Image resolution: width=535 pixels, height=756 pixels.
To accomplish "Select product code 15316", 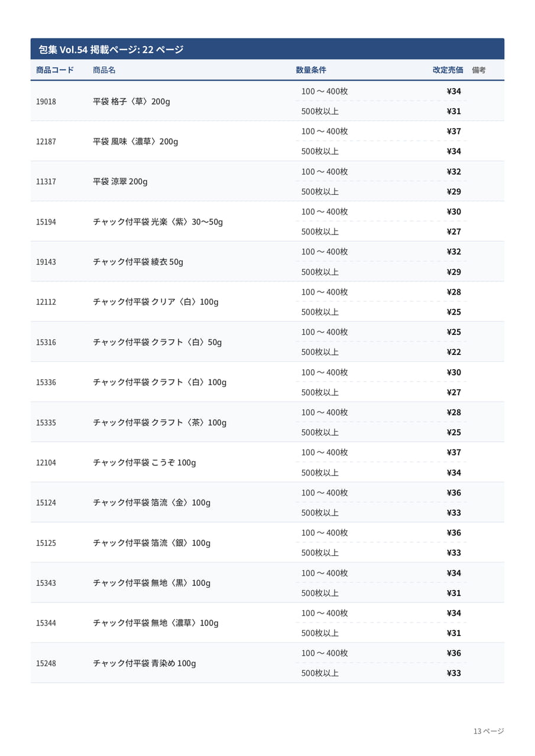I will (46, 343).
